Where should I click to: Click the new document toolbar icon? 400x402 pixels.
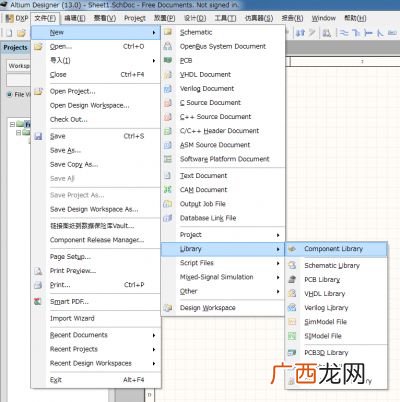9,33
